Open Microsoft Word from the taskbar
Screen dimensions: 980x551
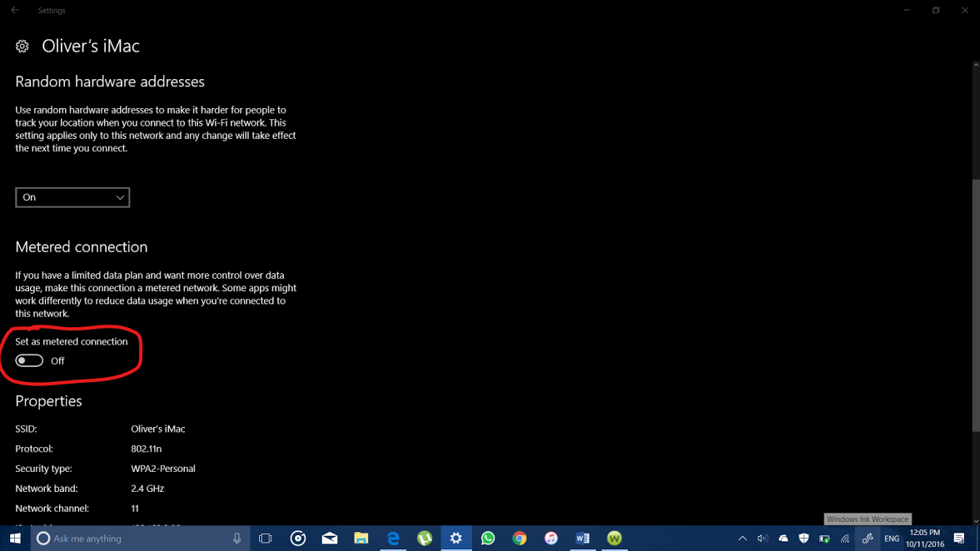point(583,539)
